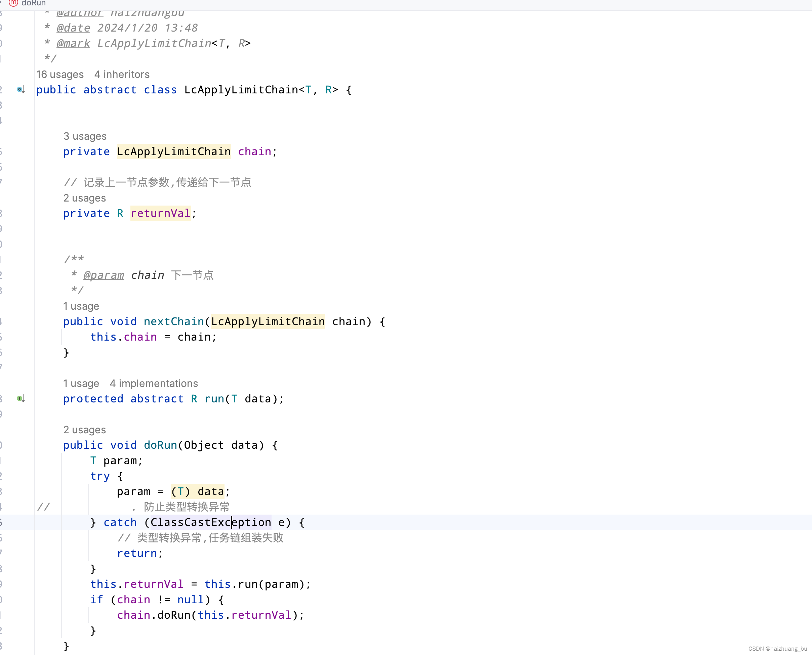Click the '@mark' Javadoc tag
Viewport: 812px width, 655px height.
[74, 43]
